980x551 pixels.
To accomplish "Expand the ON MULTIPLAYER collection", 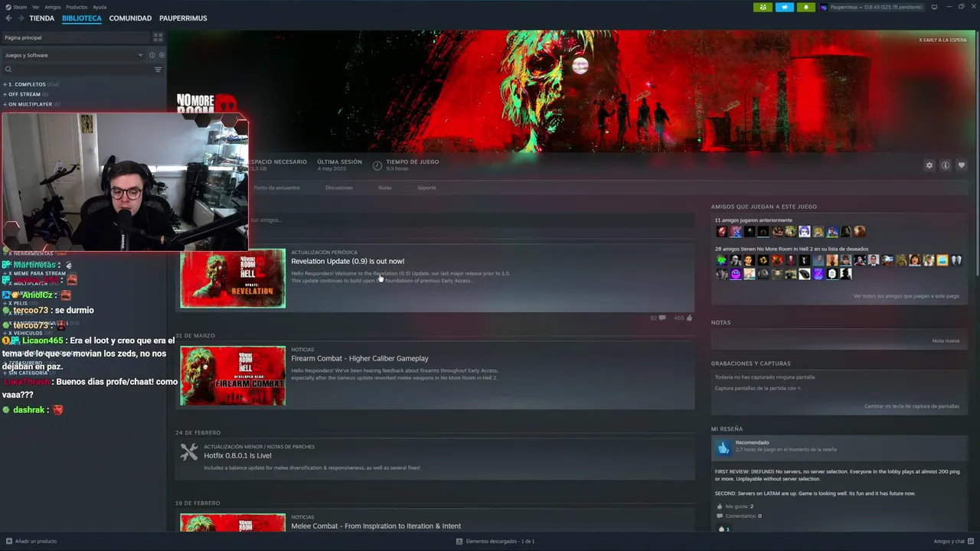I will click(x=31, y=104).
